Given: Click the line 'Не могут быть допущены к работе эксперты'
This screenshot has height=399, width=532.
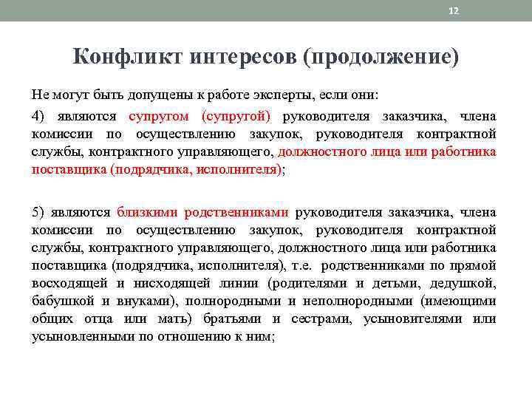Looking at the screenshot, I should tap(205, 95).
